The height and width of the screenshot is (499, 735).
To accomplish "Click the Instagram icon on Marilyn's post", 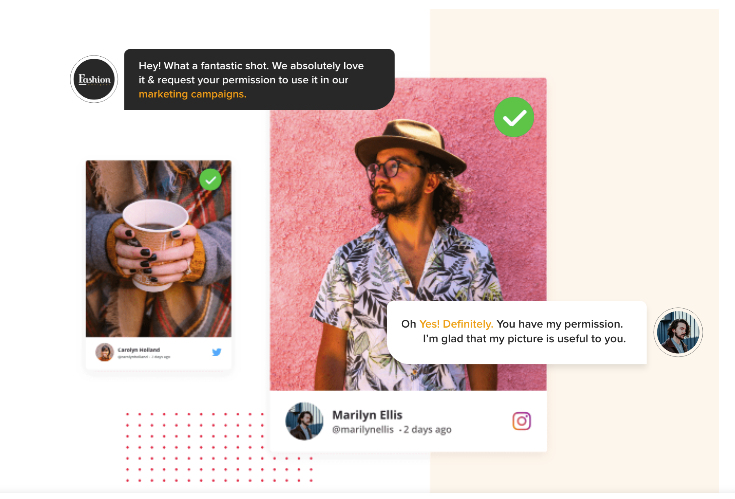I will click(x=521, y=421).
